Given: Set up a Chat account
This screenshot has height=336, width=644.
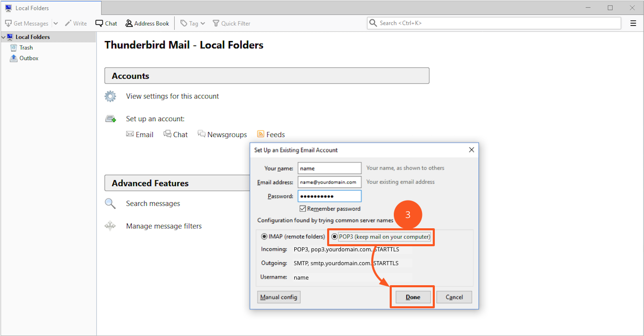Looking at the screenshot, I should (176, 134).
